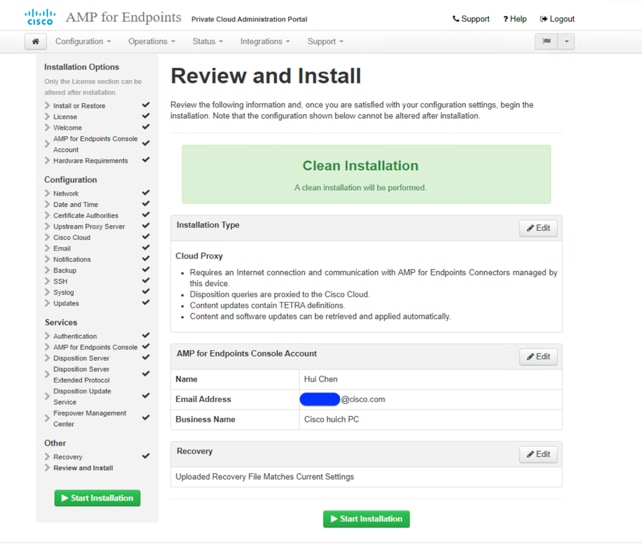The image size is (642, 544).
Task: Click the Cisco logo
Action: [x=40, y=18]
